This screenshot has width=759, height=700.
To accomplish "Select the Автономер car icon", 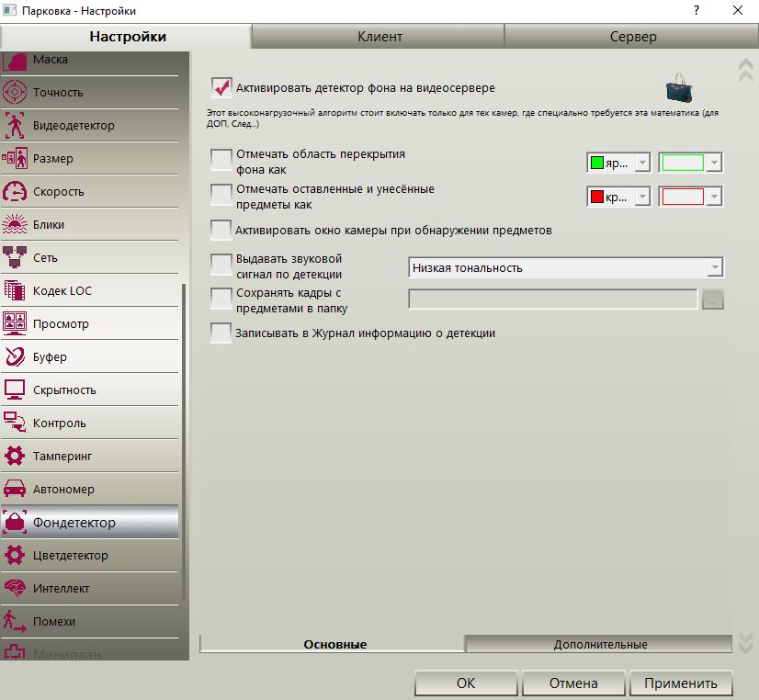I will tap(15, 489).
